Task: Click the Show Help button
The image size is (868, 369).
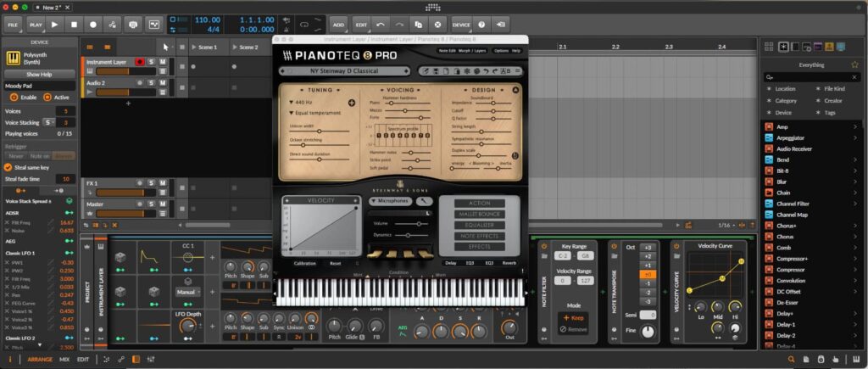Action: click(39, 75)
